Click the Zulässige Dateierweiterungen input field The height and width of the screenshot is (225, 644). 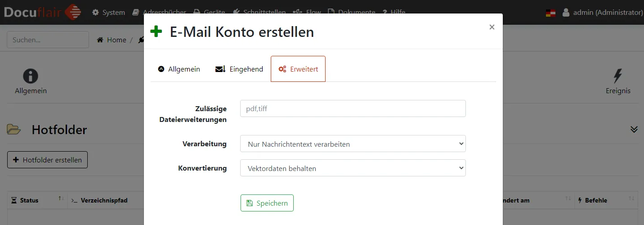[x=353, y=108]
